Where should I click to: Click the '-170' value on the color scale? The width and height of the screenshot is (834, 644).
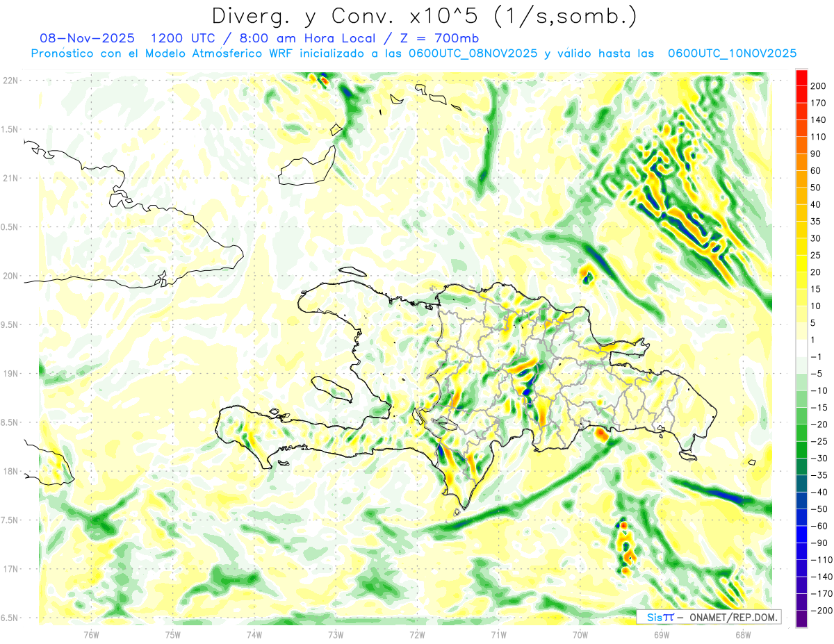[x=822, y=594]
